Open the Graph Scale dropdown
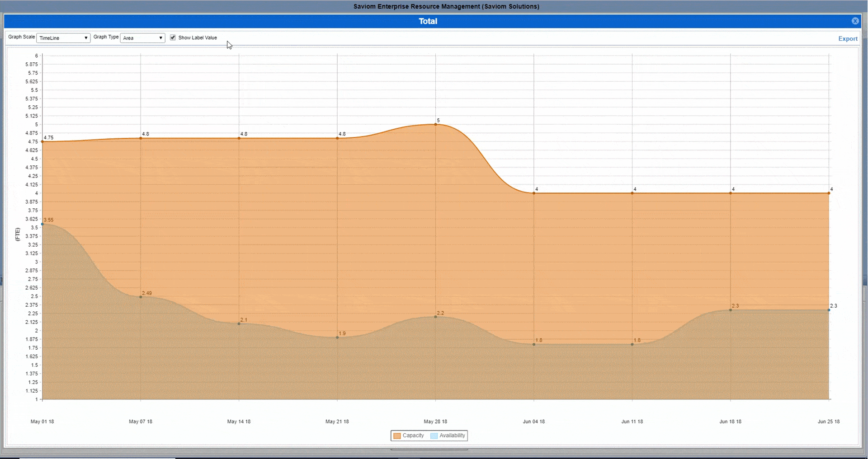 [x=63, y=38]
